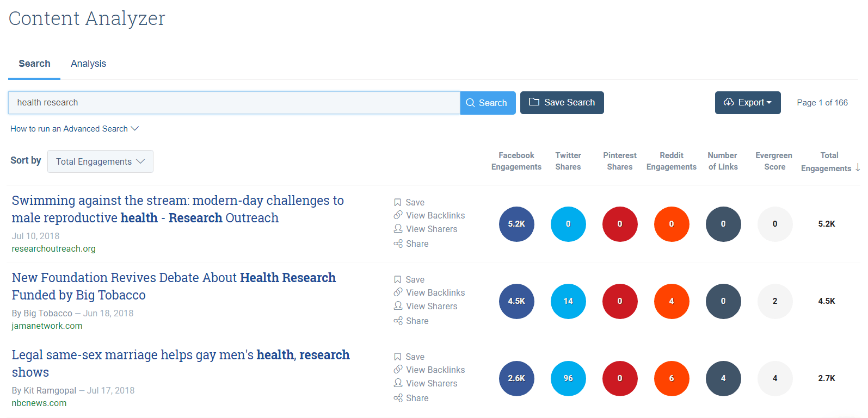Click the Share icon for the nbcnews.com article
The width and height of the screenshot is (868, 418).
(398, 398)
